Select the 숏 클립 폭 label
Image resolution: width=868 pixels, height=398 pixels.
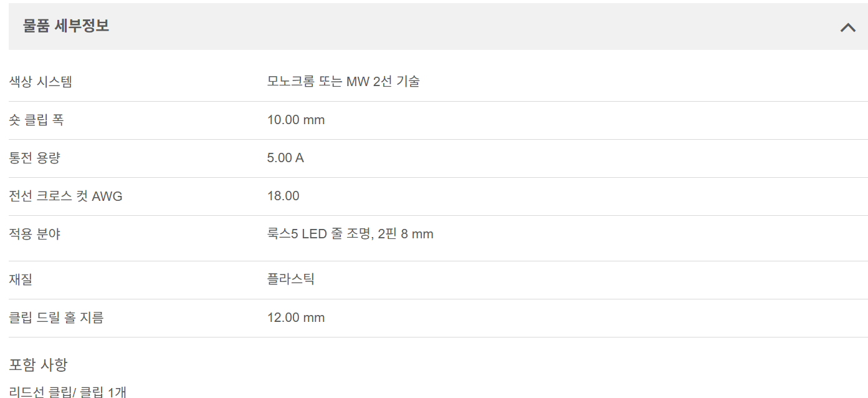[x=36, y=120]
